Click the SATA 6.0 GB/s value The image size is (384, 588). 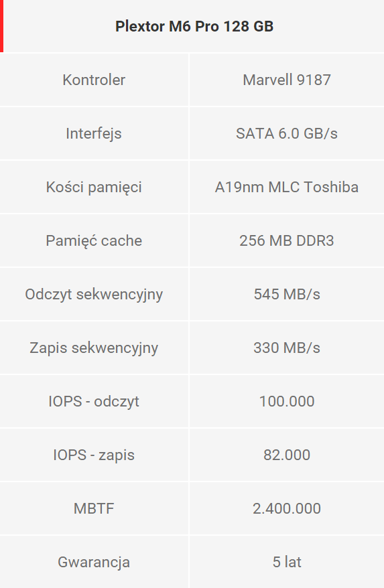287,133
